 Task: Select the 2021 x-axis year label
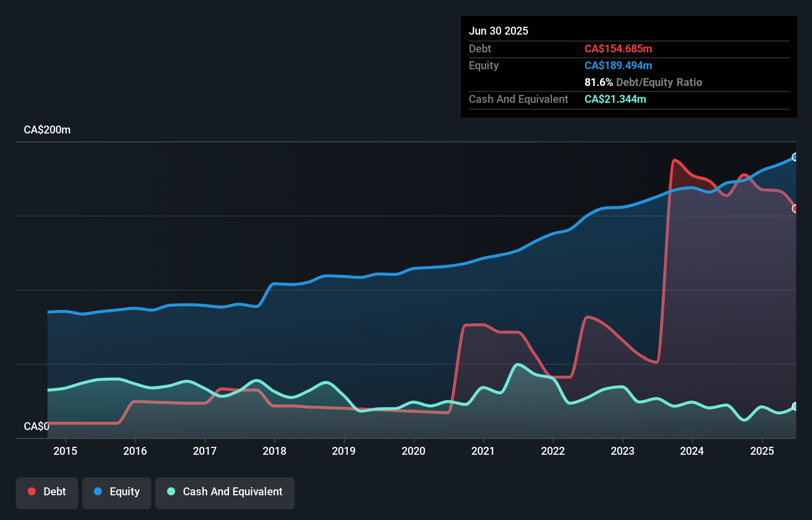click(483, 451)
